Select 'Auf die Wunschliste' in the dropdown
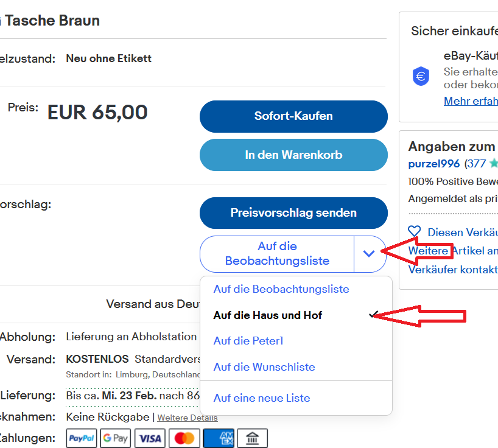 (x=264, y=367)
